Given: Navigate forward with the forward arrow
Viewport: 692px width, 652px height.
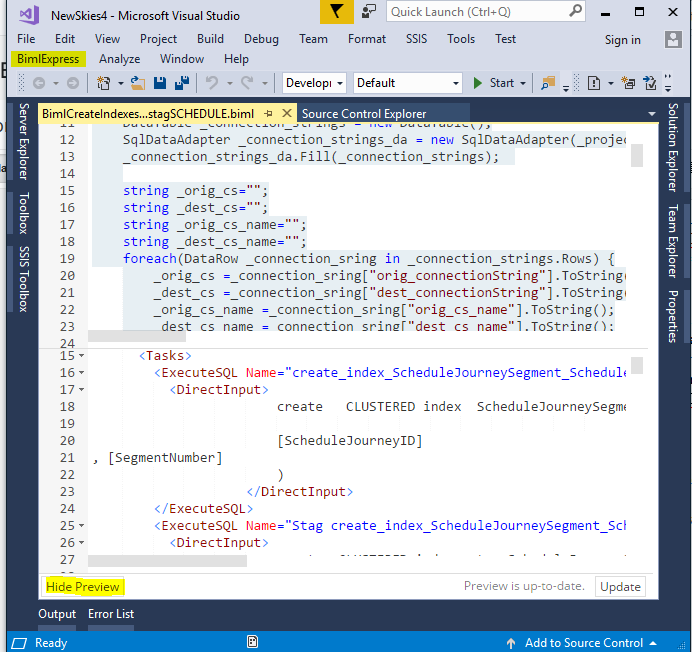Looking at the screenshot, I should click(x=73, y=83).
